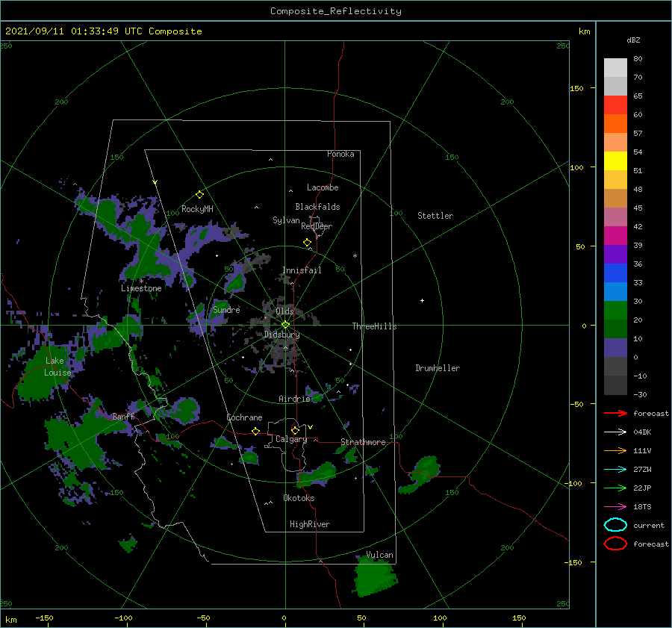Click the green 22JP arrow icon
Viewport: 672px width, 628px height.
point(615,488)
